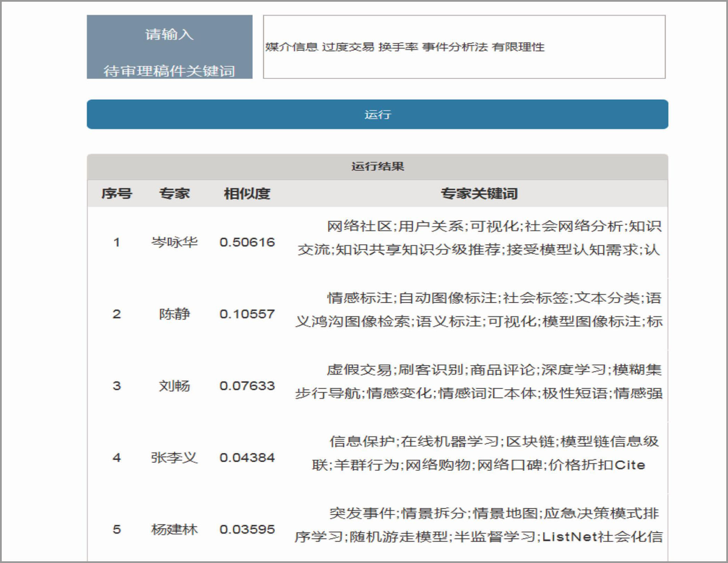The width and height of the screenshot is (728, 563).
Task: Click the 运行 button
Action: pos(377,114)
